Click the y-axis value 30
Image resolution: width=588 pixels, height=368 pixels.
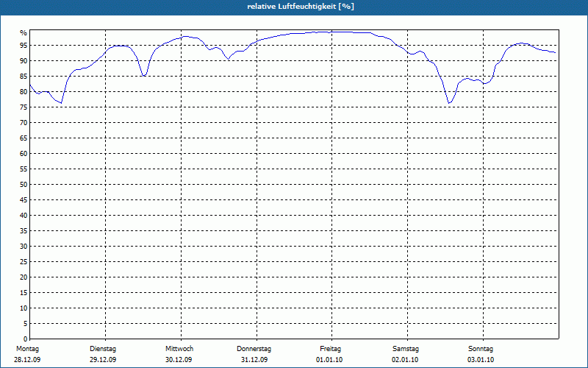pos(24,247)
